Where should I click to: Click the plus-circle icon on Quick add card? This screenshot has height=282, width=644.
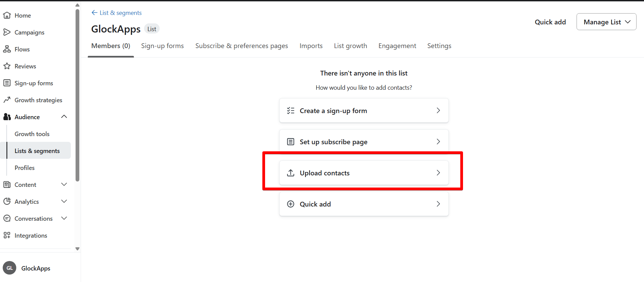pyautogui.click(x=290, y=204)
